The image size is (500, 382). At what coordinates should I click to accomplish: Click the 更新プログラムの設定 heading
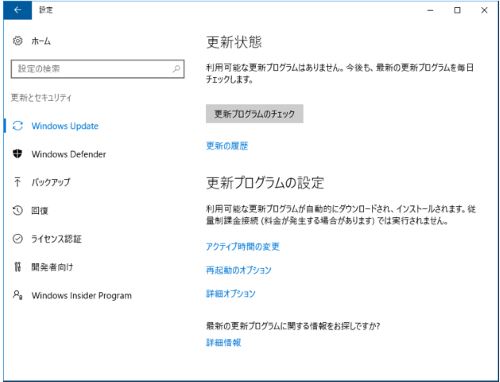(x=265, y=183)
